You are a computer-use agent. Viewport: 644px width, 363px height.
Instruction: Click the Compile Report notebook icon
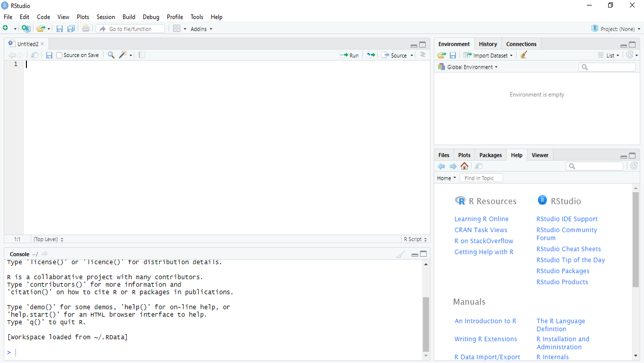pyautogui.click(x=142, y=55)
